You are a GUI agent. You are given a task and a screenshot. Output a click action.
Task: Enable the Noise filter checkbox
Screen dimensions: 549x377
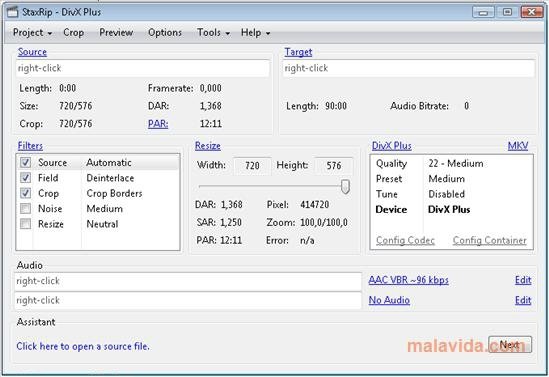(25, 209)
